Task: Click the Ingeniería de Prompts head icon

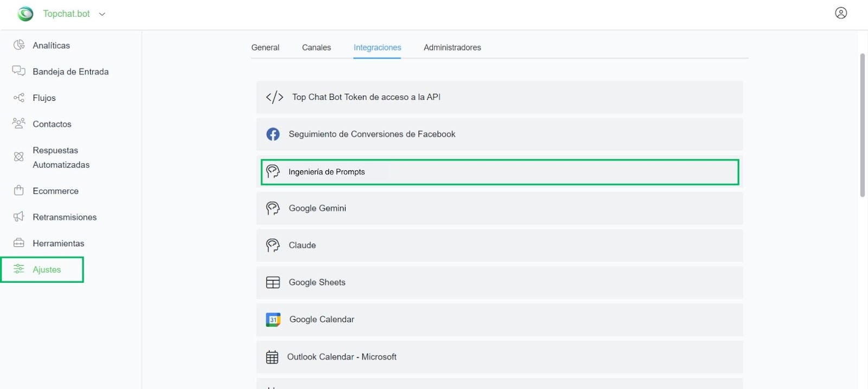Action: [273, 171]
